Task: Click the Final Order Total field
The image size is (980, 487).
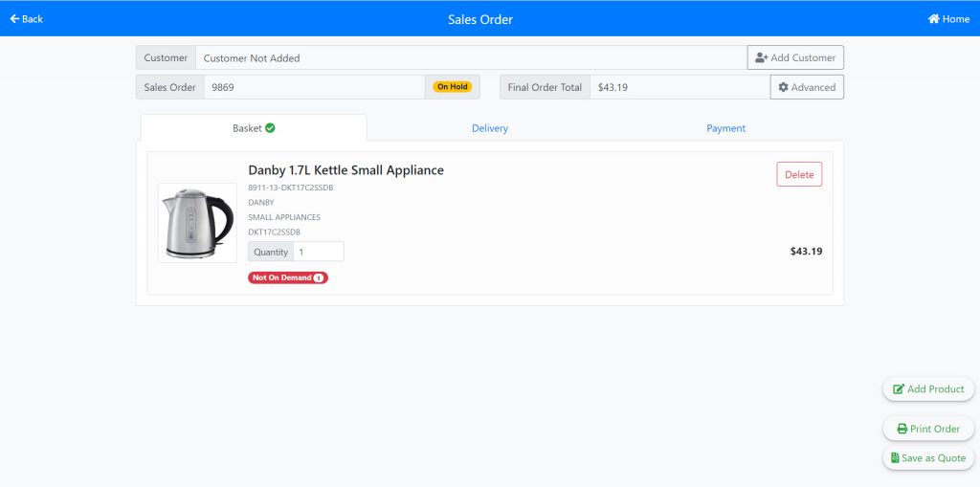Action: pos(680,87)
